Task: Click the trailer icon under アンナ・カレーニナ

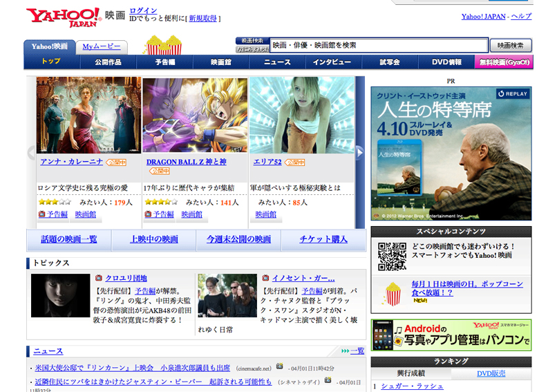Action: click(42, 215)
